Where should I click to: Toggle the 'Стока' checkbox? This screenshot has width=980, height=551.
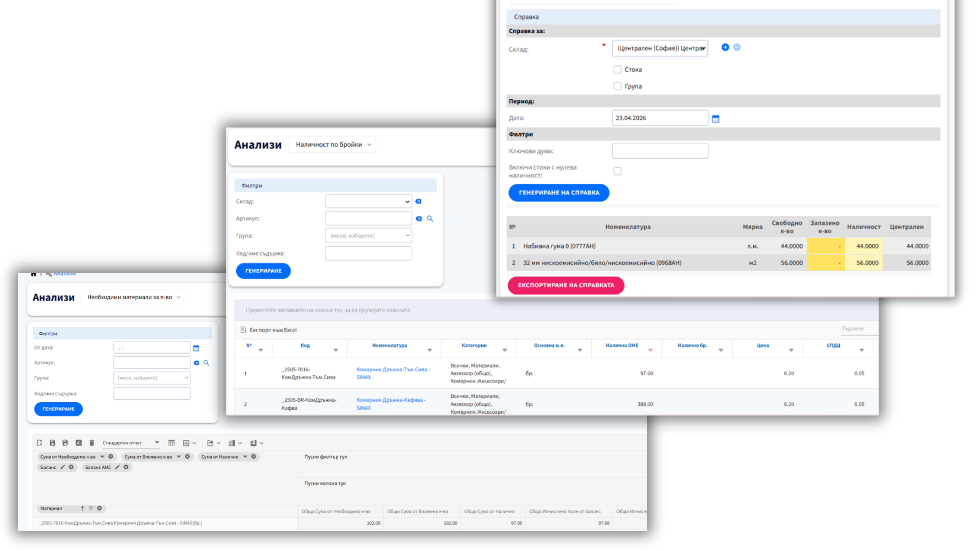pos(617,70)
